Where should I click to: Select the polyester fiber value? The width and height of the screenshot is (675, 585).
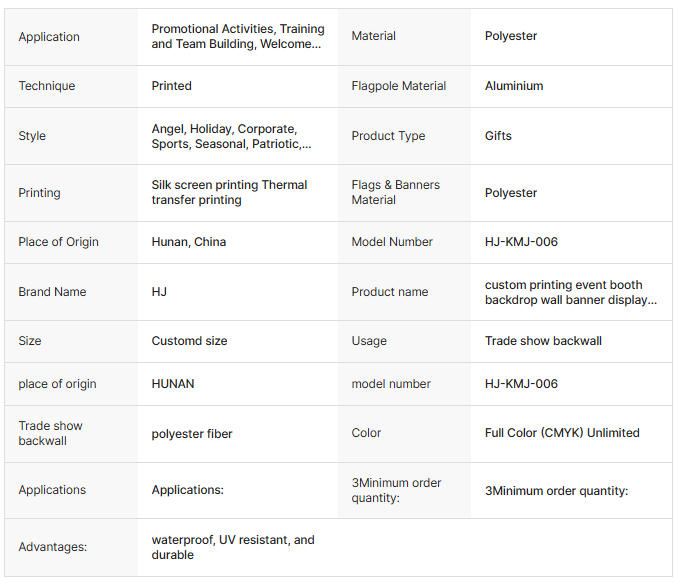coord(192,434)
